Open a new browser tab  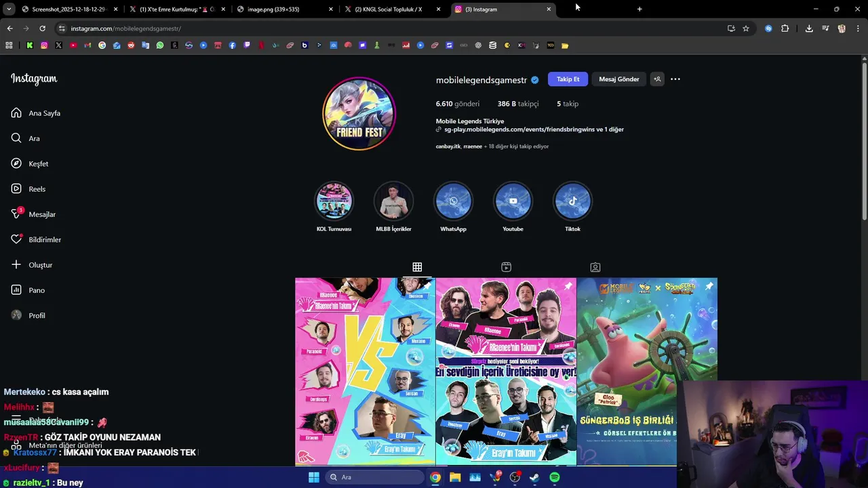coord(639,9)
